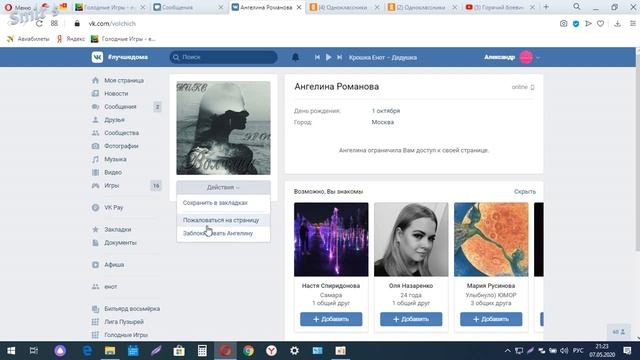
Task: Open a new browser tab
Action: point(546,7)
